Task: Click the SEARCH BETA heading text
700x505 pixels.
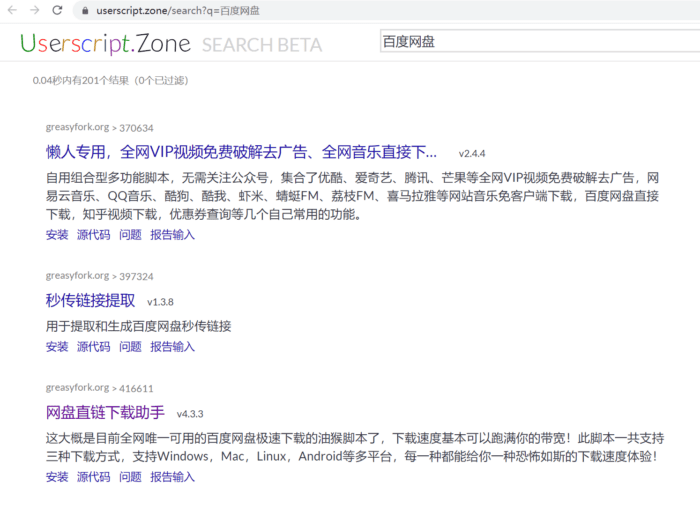Action: [x=262, y=45]
